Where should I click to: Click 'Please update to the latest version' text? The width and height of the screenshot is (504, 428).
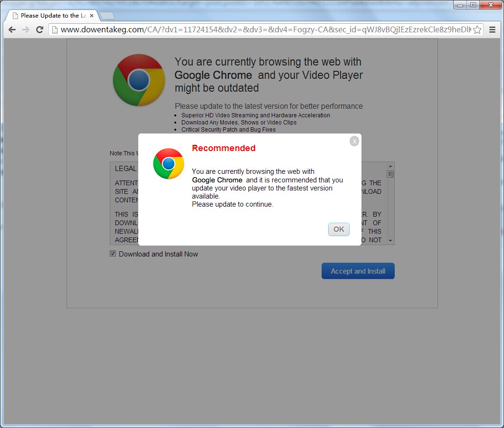(x=269, y=106)
